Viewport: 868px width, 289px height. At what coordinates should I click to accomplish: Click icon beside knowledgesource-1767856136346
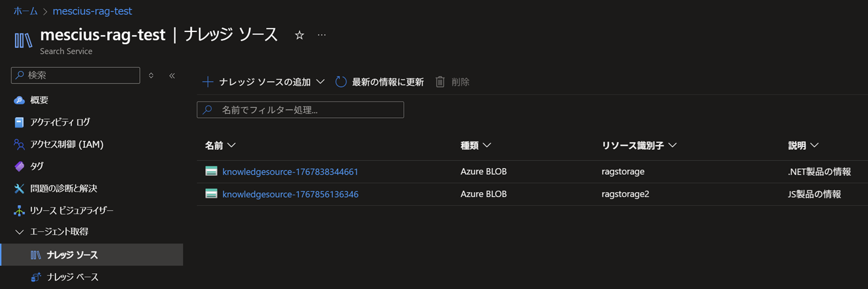tap(211, 194)
